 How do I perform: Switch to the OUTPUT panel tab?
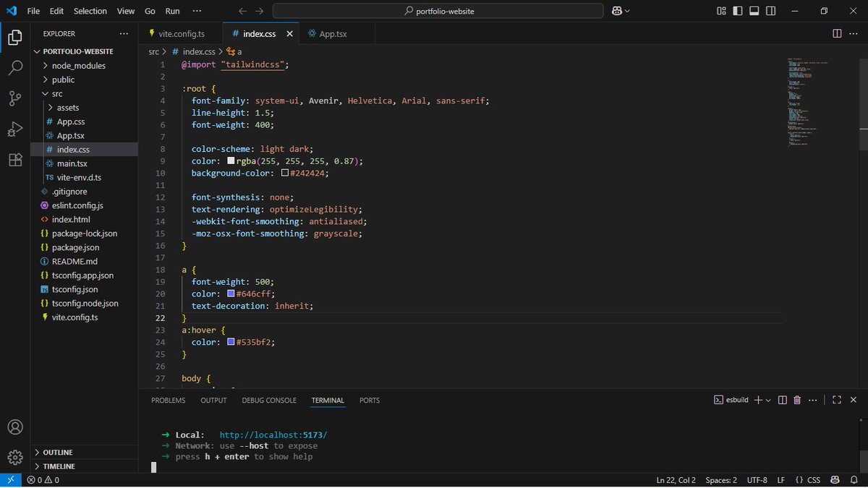point(213,400)
